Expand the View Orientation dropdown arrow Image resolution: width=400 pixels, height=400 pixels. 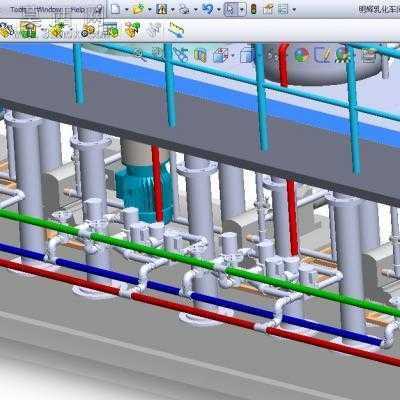coord(233,55)
